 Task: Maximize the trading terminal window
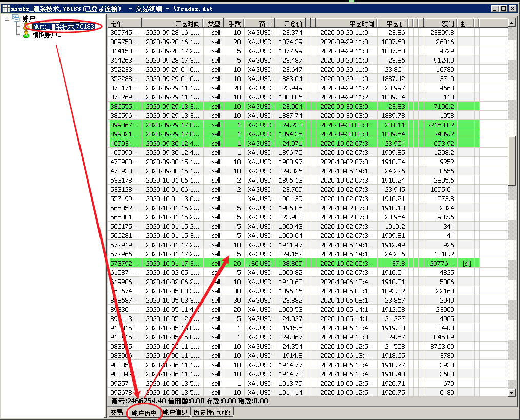point(503,9)
